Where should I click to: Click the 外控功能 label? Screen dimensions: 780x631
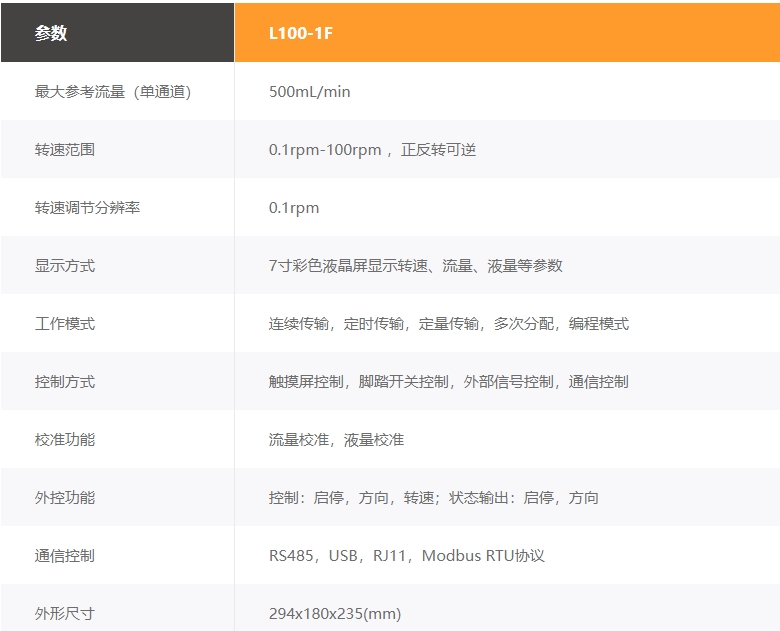pyautogui.click(x=65, y=498)
